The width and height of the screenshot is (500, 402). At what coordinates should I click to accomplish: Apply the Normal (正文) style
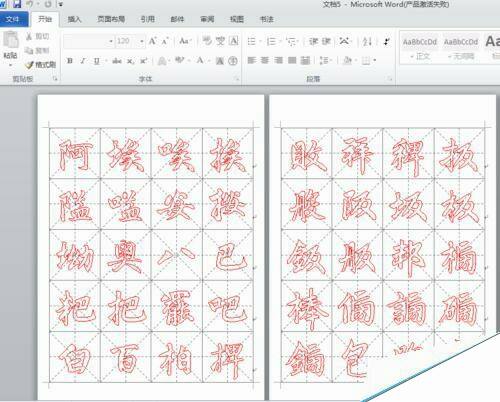click(x=420, y=47)
